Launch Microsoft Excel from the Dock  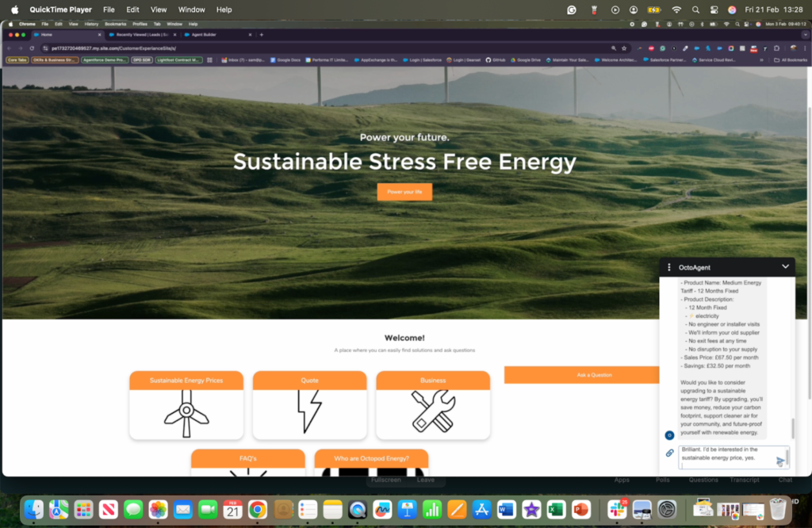(555, 509)
